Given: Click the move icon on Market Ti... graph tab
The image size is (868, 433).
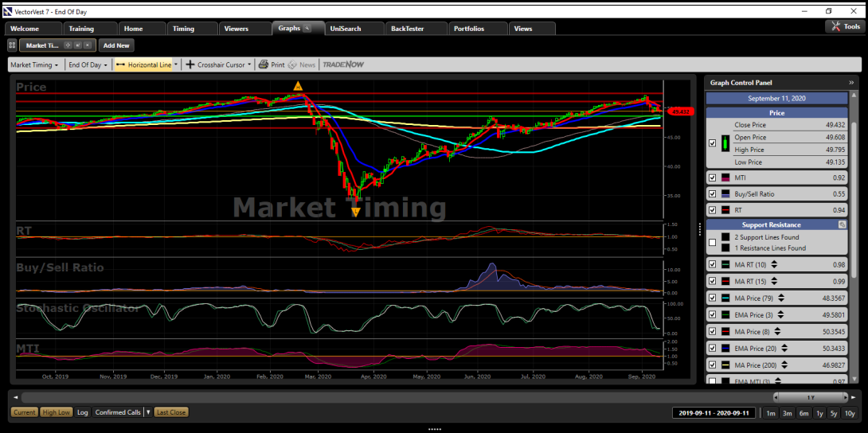Looking at the screenshot, I should (x=68, y=45).
